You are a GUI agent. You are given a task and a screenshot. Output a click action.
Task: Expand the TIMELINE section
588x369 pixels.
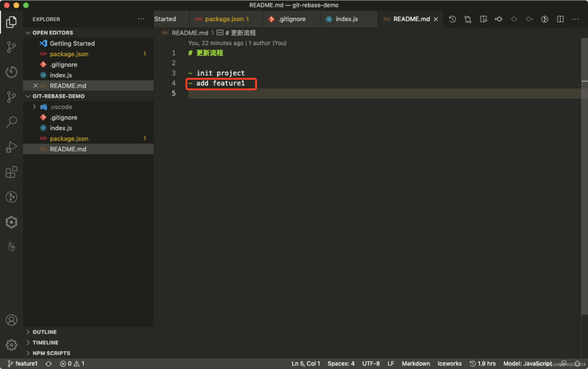(x=46, y=342)
